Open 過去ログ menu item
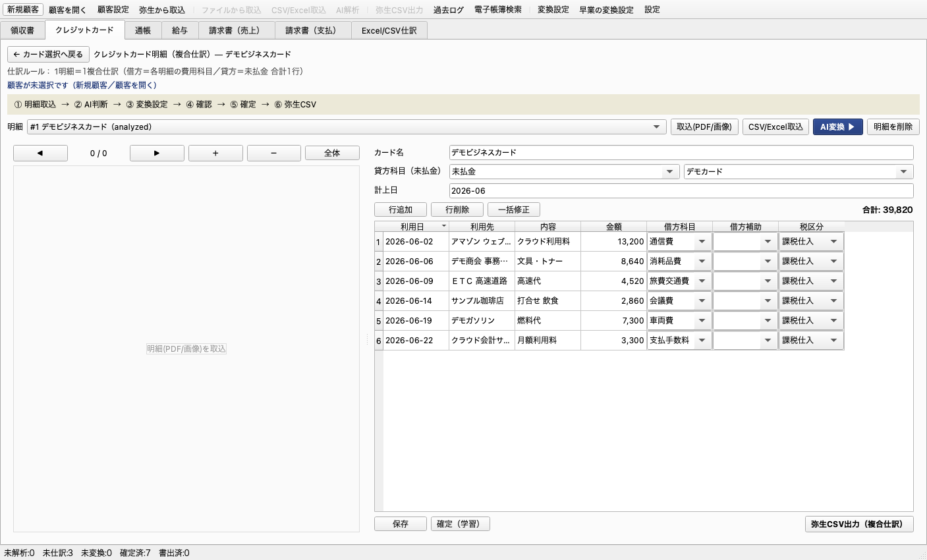The width and height of the screenshot is (927, 560). 449,10
